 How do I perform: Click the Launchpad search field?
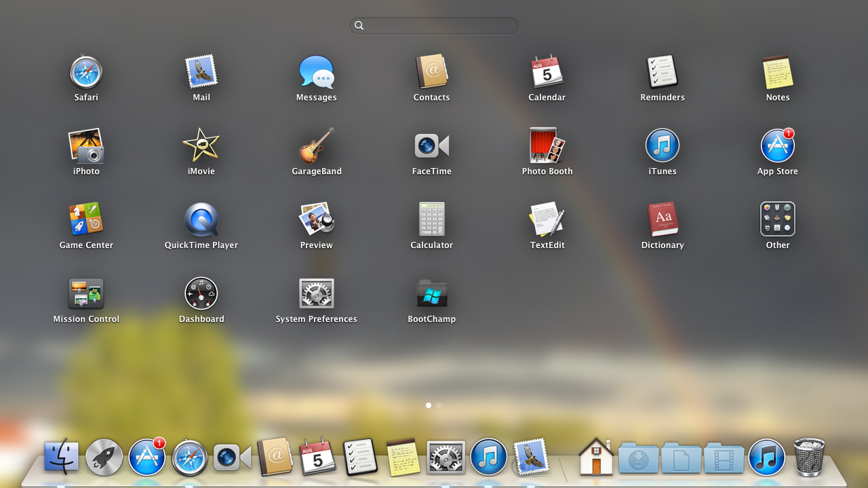point(434,26)
